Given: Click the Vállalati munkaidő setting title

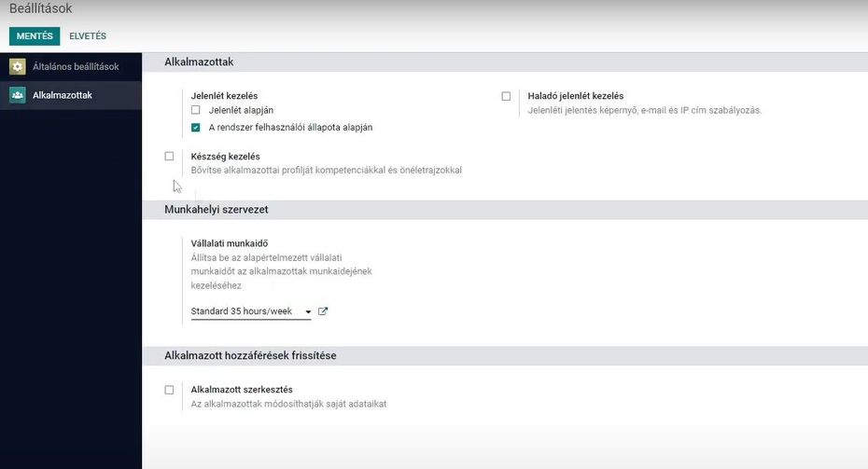Looking at the screenshot, I should coord(230,243).
